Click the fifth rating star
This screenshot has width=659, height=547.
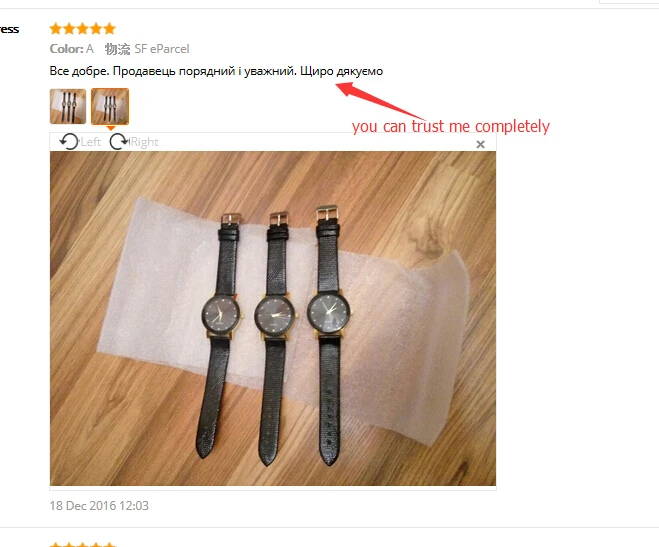(109, 29)
